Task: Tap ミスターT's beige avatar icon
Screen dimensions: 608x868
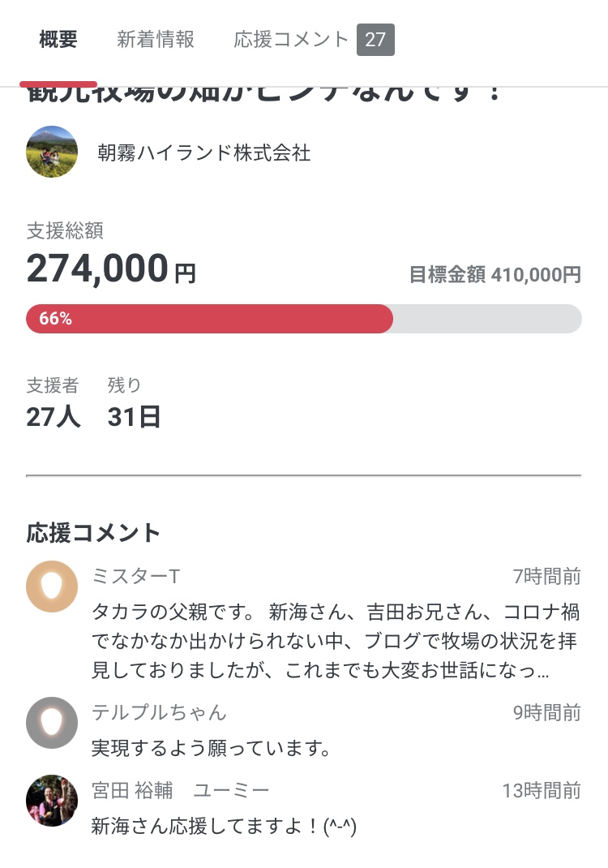Action: (52, 586)
